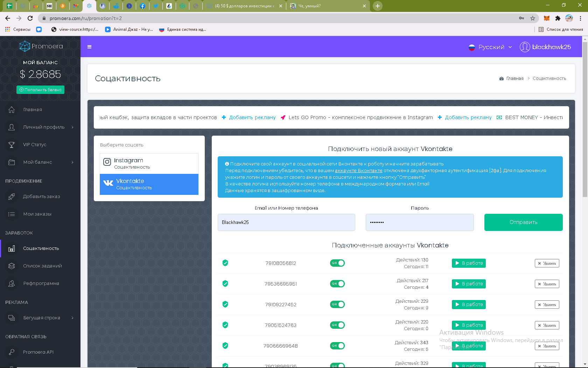Click the hamburger menu icon in purple header
This screenshot has height=368, width=588.
tap(89, 47)
